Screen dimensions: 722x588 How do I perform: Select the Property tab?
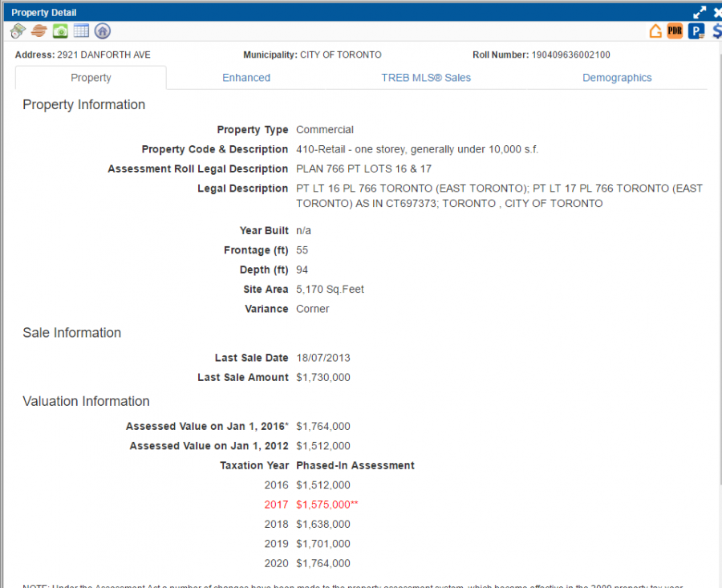(91, 78)
